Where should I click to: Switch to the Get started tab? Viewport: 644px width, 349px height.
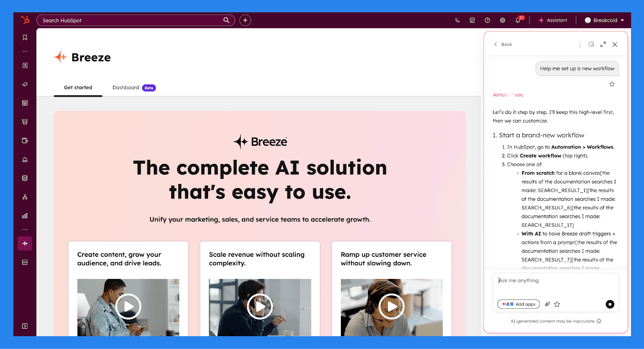coord(78,87)
